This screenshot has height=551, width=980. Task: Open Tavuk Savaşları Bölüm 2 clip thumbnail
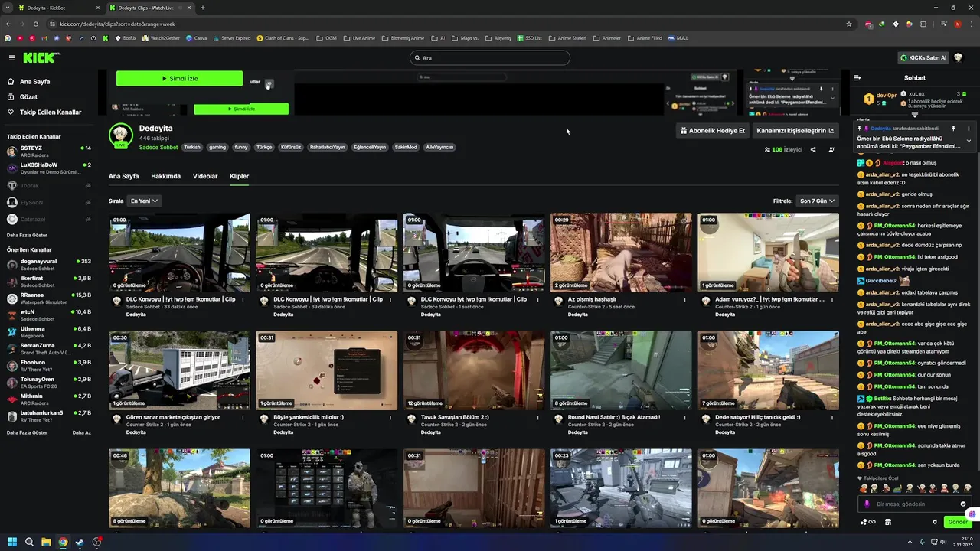(x=474, y=370)
